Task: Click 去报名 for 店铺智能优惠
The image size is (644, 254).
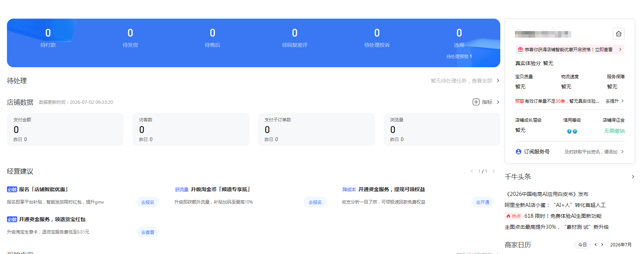Action: point(148,202)
